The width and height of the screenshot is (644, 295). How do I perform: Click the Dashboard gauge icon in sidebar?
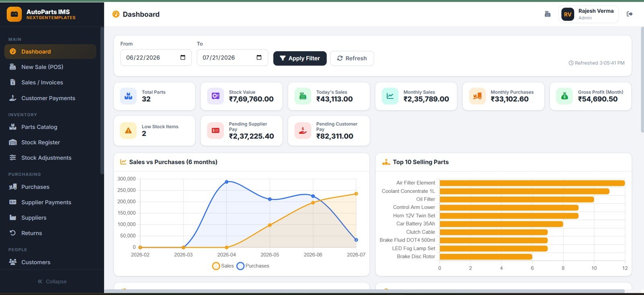13,51
